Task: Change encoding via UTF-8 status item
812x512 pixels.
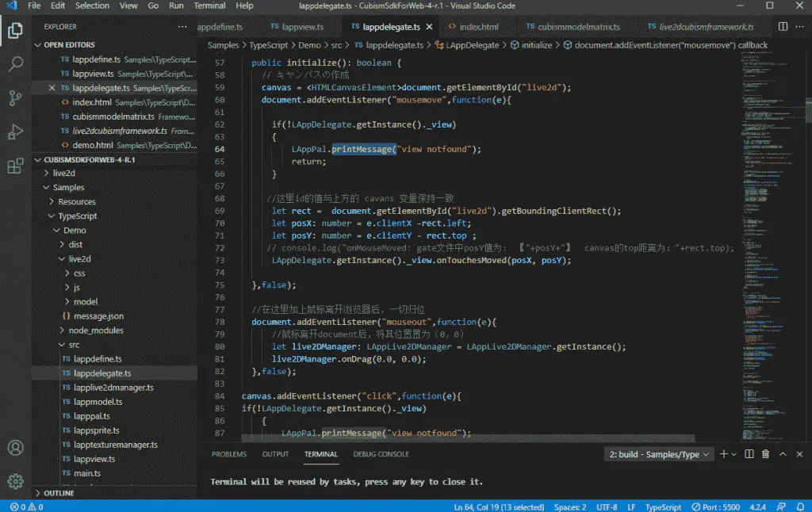Action: pos(607,506)
